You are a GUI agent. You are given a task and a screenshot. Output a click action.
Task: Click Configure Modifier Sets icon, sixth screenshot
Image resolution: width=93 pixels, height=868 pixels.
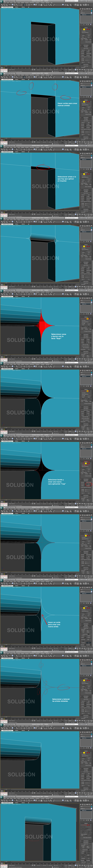point(91,386)
